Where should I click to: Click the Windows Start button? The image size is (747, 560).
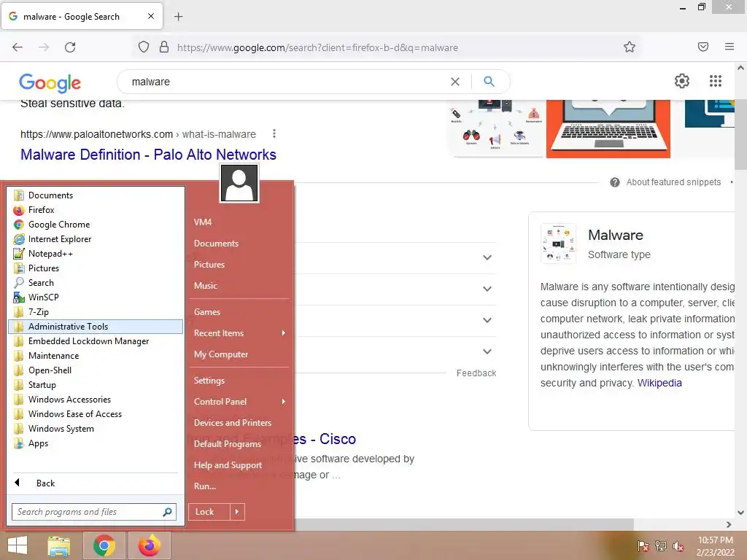(18, 545)
